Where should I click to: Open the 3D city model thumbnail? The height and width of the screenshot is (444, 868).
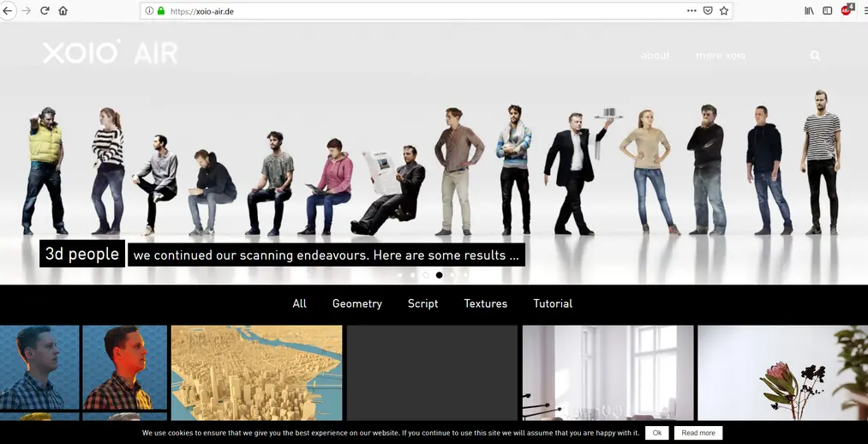257,373
